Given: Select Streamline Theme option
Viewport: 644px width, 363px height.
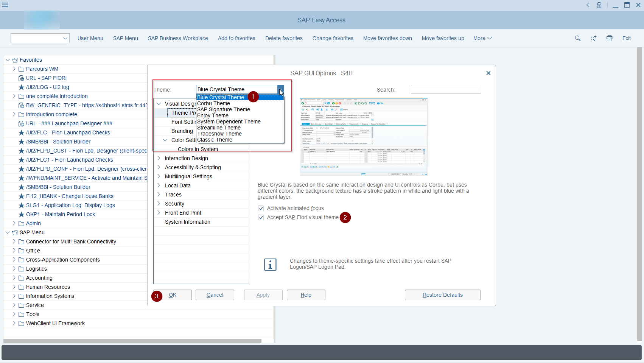Looking at the screenshot, I should tap(240, 128).
